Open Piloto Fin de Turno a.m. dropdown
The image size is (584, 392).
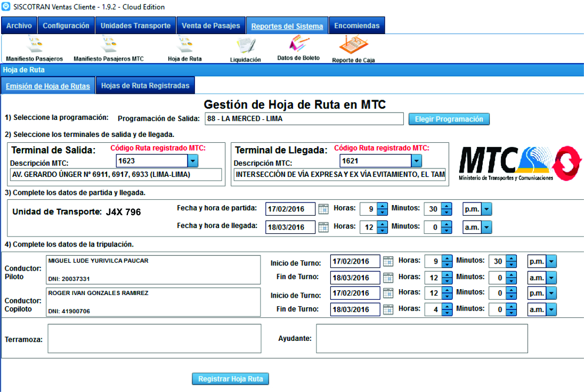pos(551,277)
